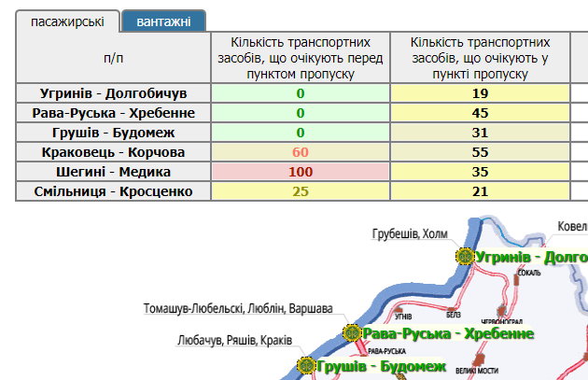588x380 pixels.
Task: Select Рава-Руська - Хребенне table row label
Action: (115, 113)
